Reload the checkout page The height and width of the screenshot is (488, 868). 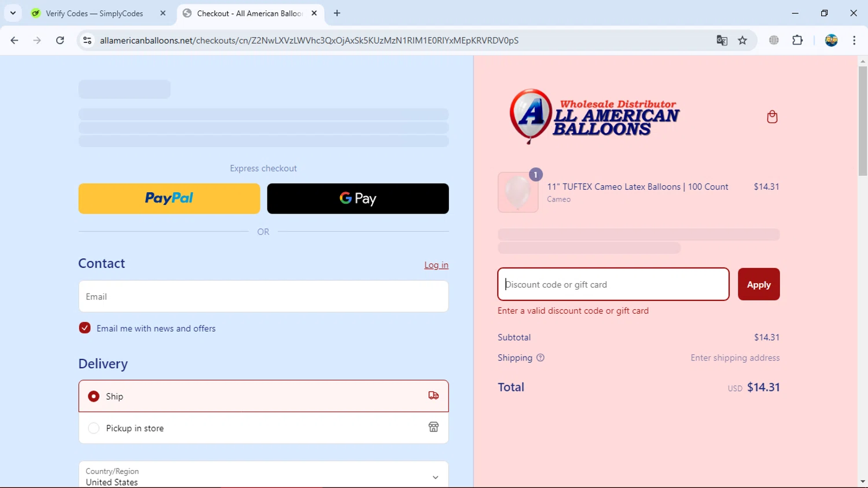coord(60,41)
